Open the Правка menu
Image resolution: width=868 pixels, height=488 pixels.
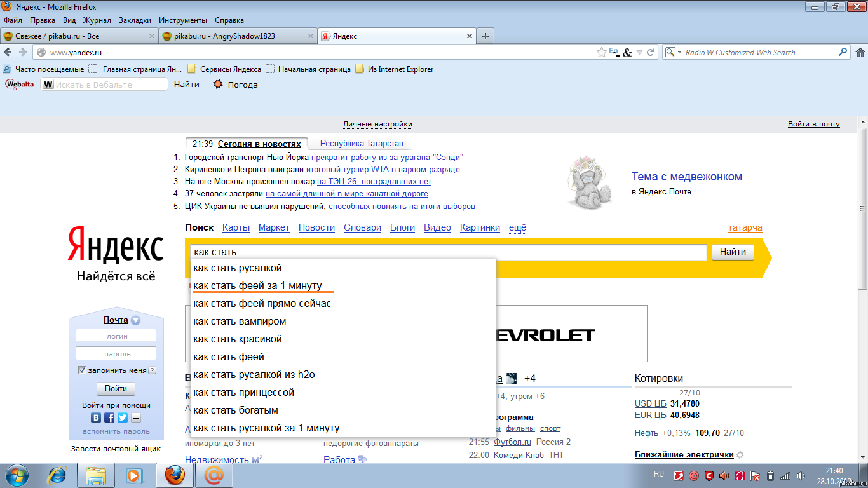tap(43, 20)
